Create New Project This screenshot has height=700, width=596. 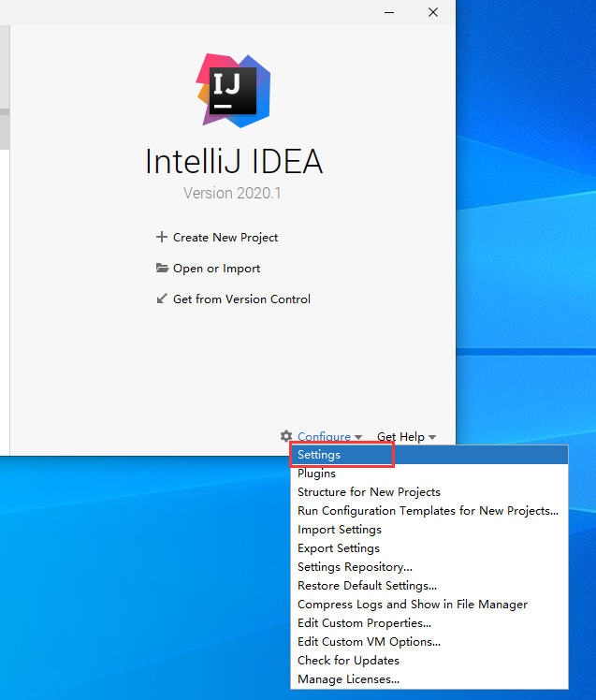[225, 238]
